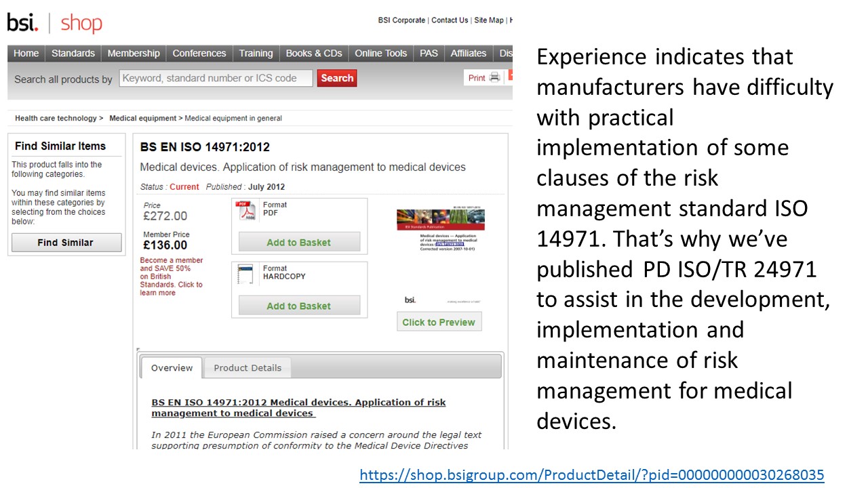Open the BSI Corporate link
The image size is (868, 488).
click(x=401, y=20)
